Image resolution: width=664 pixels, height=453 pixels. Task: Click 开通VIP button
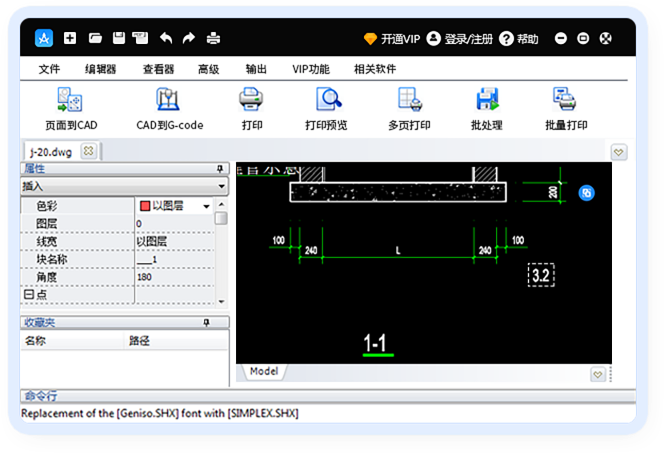click(x=392, y=39)
